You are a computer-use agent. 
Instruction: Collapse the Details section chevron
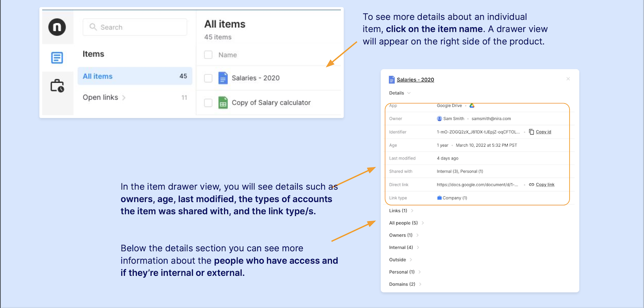tap(409, 93)
